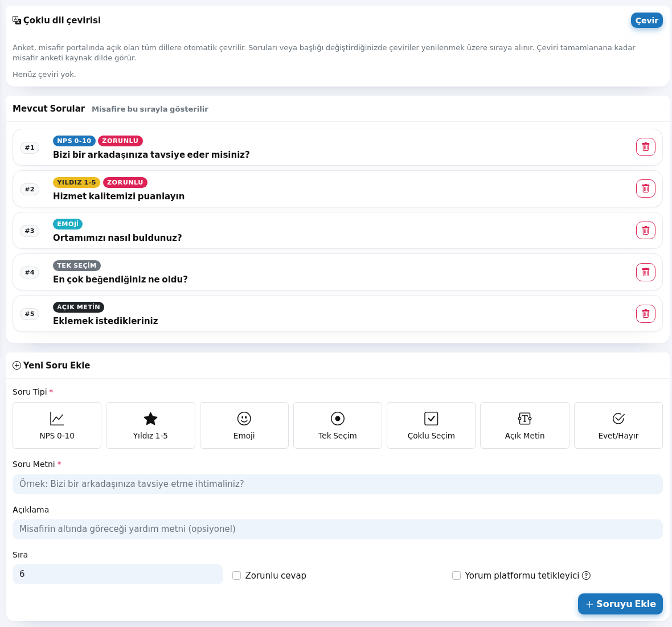Select the Yıldız 1-5 question type
This screenshot has width=672, height=627.
click(150, 425)
